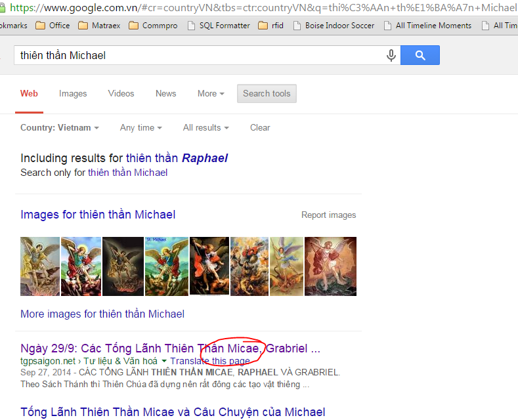
Task: Click the blue search magnifier button
Action: click(420, 55)
